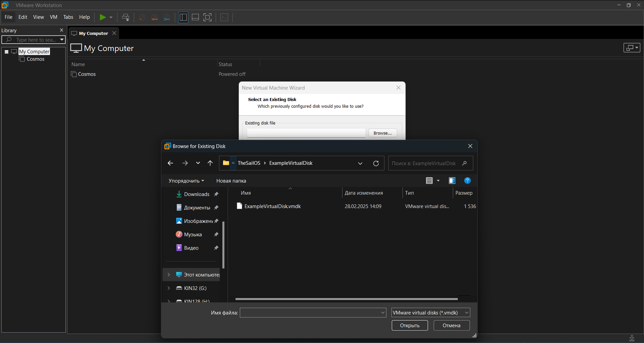Sort list by Status column header
The image size is (644, 343).
pyautogui.click(x=225, y=64)
